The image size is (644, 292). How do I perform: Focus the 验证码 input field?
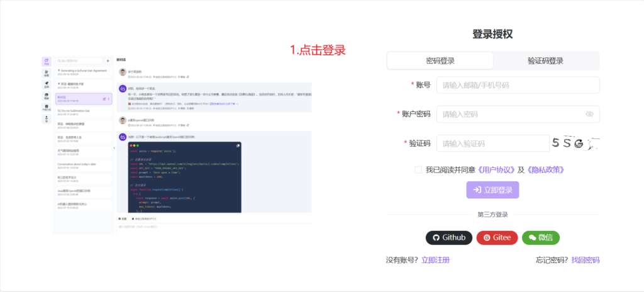493,143
